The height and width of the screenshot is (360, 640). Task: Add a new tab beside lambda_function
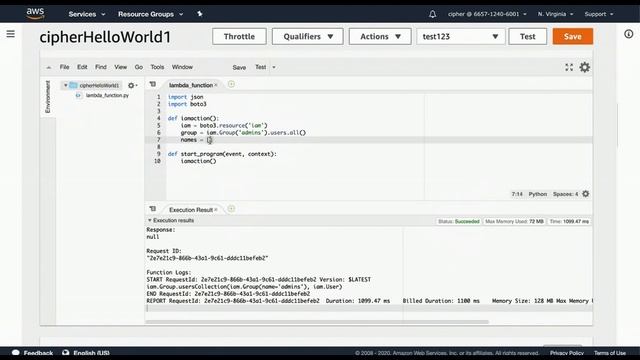[x=231, y=84]
